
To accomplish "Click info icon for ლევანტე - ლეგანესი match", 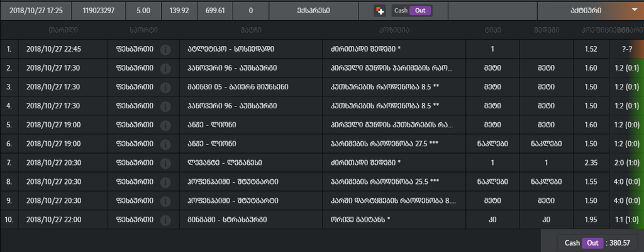I will point(165,163).
